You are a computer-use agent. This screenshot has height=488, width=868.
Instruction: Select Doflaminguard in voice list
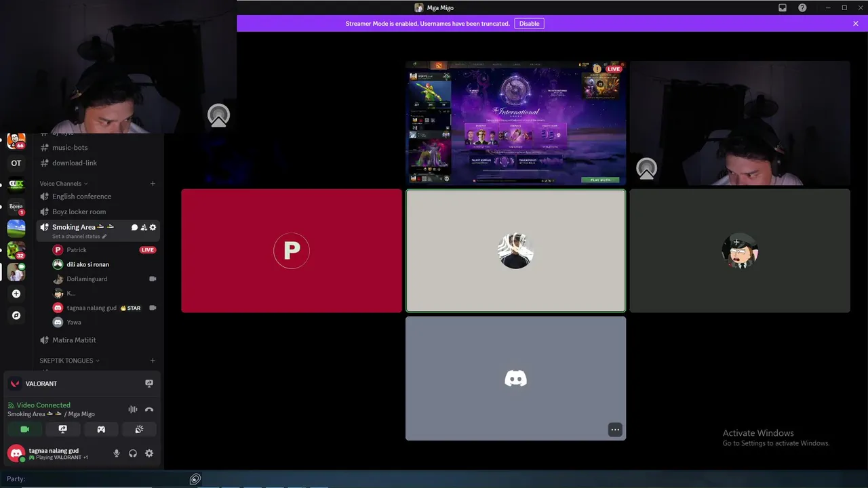click(87, 279)
